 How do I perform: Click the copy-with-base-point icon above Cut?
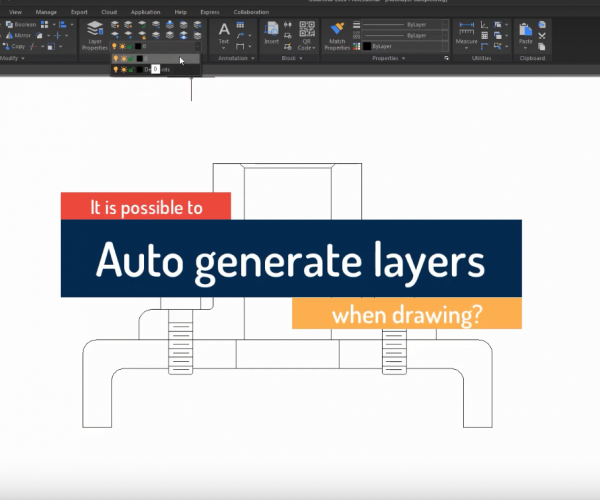(x=542, y=25)
